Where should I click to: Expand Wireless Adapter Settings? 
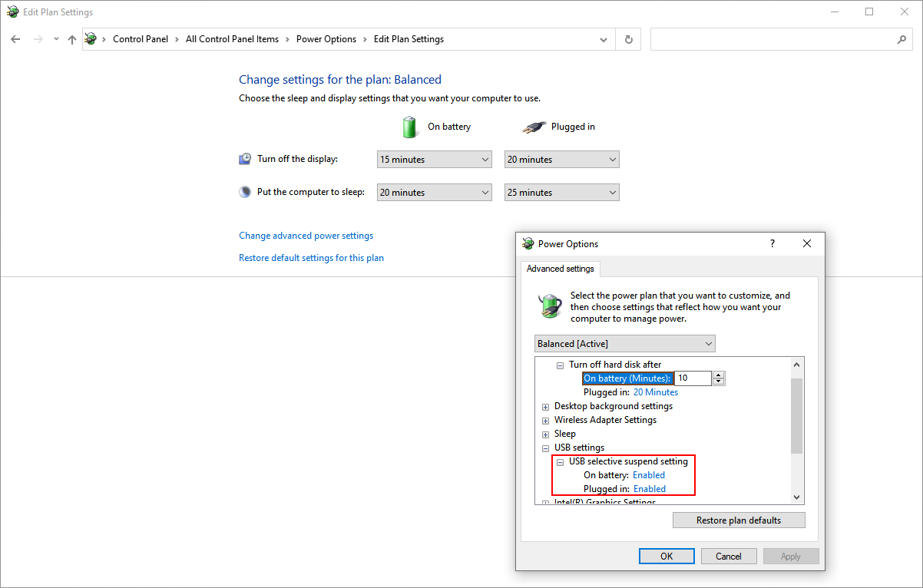(545, 420)
